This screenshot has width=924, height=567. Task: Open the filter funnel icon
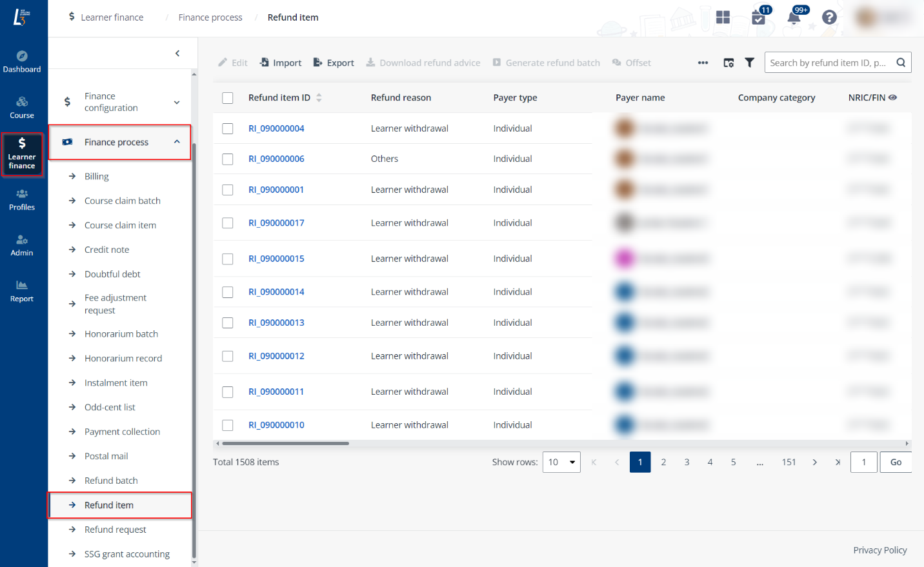(x=749, y=63)
